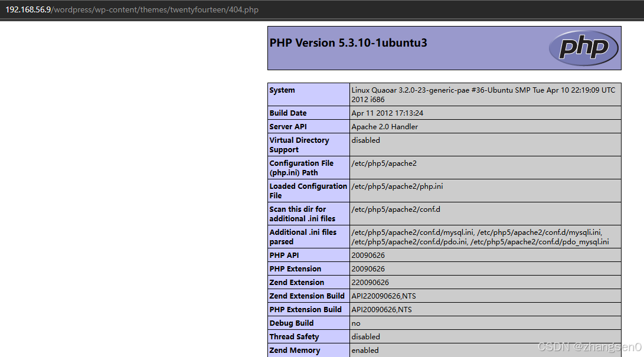Select the 'Zend Extension Build' label cell
This screenshot has width=644, height=357.
[309, 296]
